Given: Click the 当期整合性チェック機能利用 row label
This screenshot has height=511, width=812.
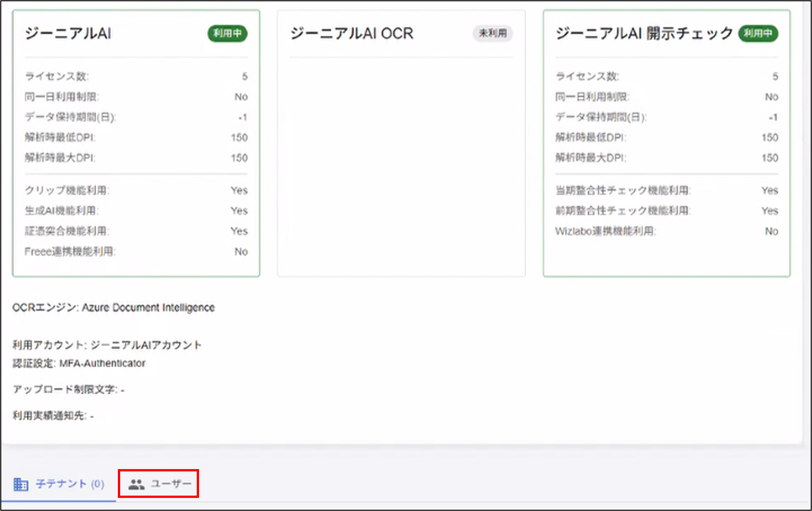Looking at the screenshot, I should point(623,191).
